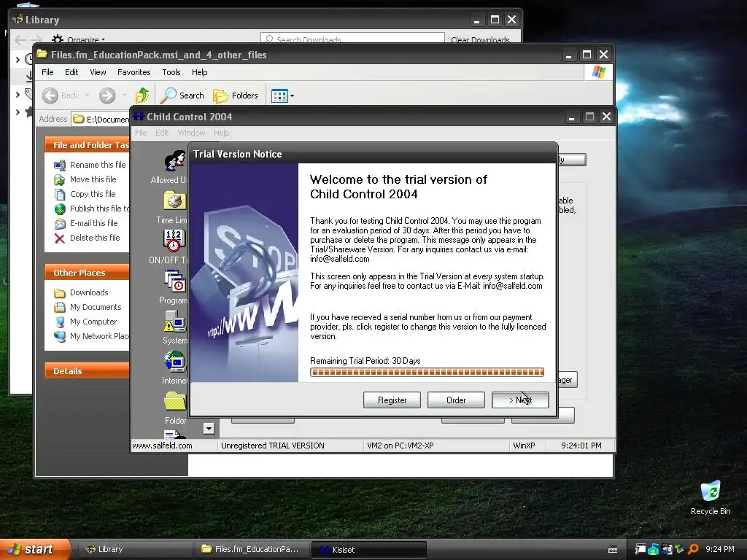Click the Rename this file icon

(x=60, y=166)
